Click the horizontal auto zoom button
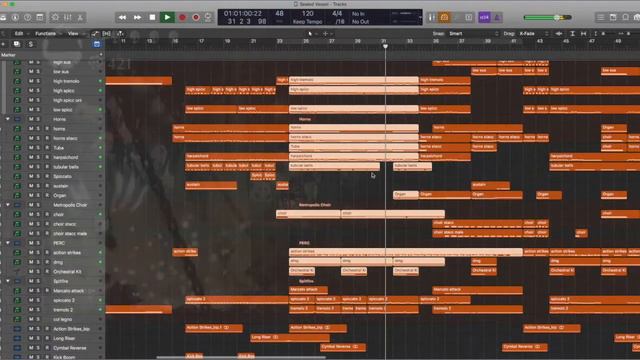 coord(584,33)
